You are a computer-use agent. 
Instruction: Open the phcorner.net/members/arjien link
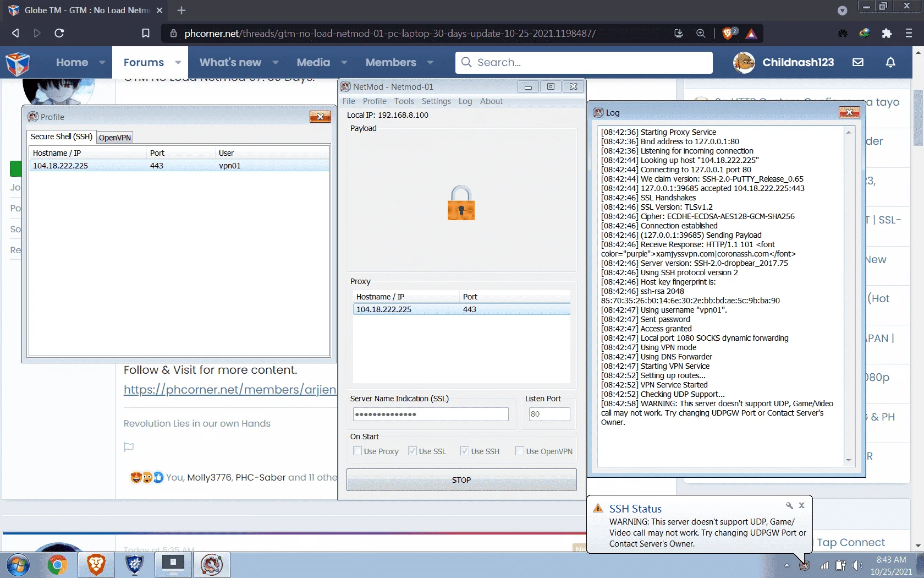coord(230,390)
